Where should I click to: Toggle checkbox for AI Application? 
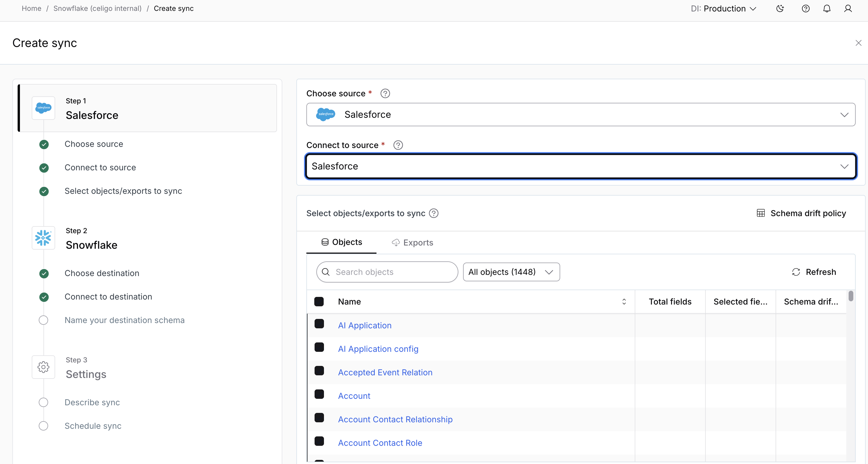(x=319, y=324)
